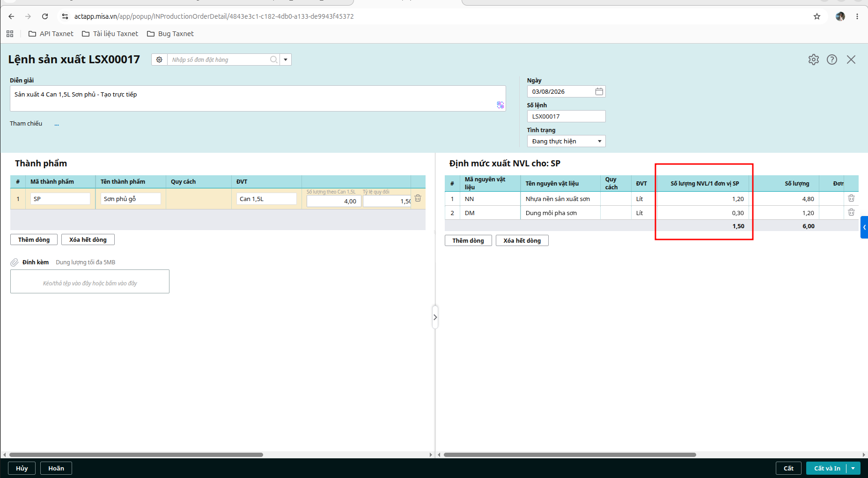Collapse the panel with the middle chevron handle
868x478 pixels.
point(435,317)
